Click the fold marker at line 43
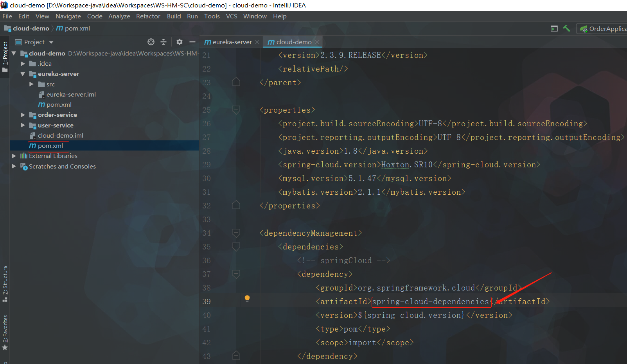This screenshot has height=364, width=627. [x=236, y=356]
